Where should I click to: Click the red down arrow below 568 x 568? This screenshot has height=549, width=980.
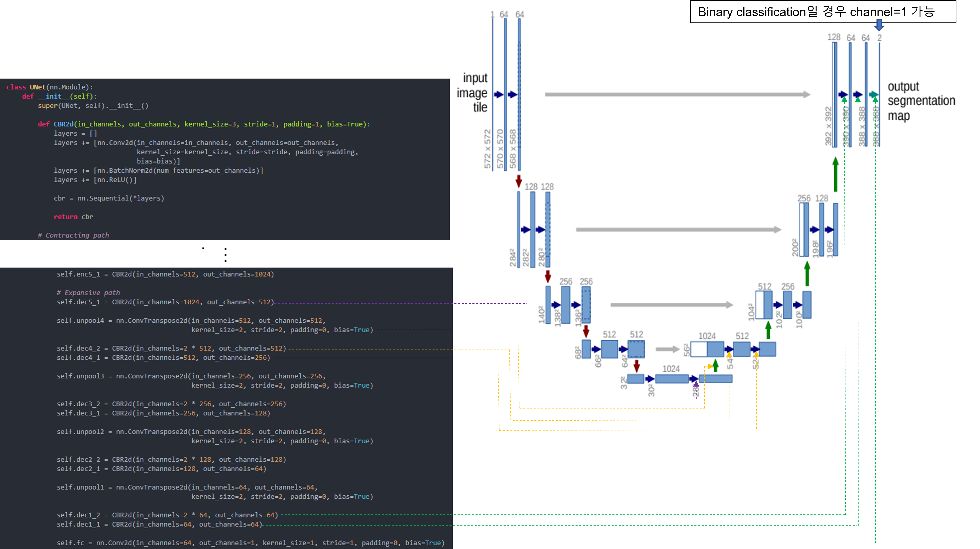point(519,181)
